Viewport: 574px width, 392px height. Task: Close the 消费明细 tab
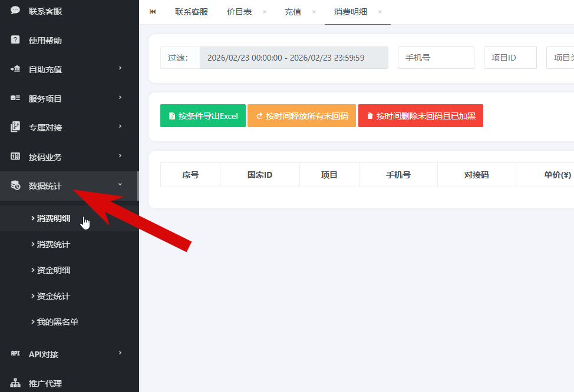click(380, 12)
